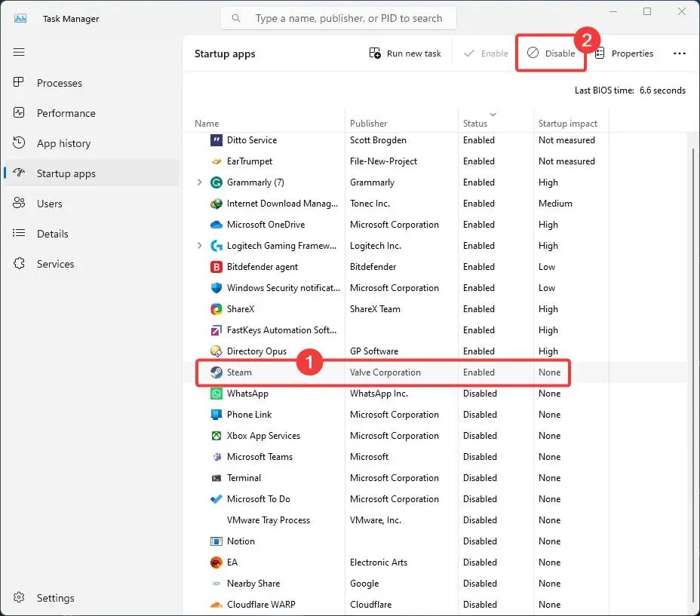The width and height of the screenshot is (700, 616).
Task: Click the Logitech Gaming Framework icon
Action: tap(216, 246)
